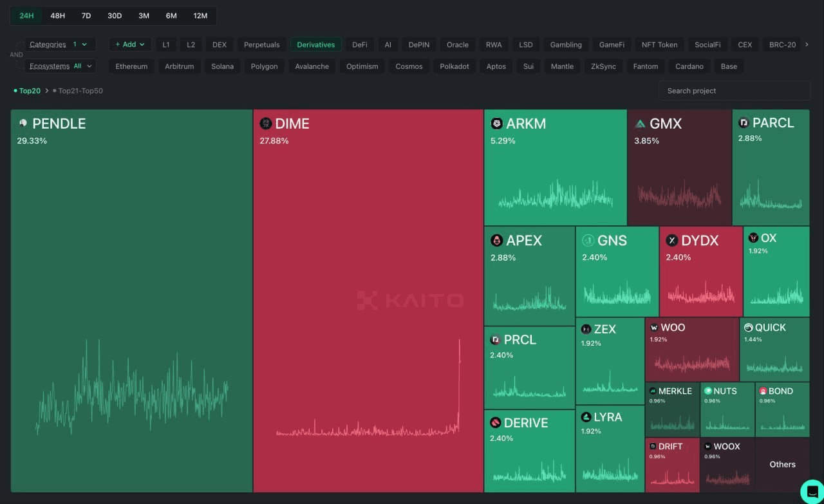Toggle the Oracle category filter
Image resolution: width=824 pixels, height=504 pixels.
[458, 44]
